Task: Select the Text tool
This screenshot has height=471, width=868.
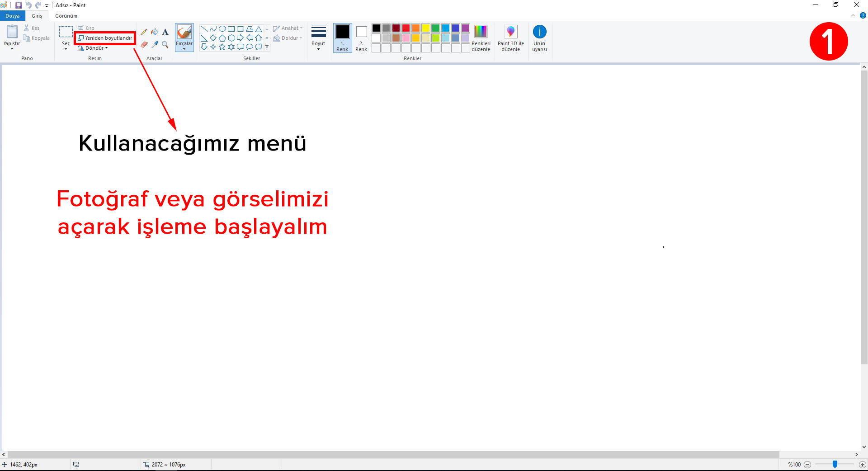Action: 165,32
